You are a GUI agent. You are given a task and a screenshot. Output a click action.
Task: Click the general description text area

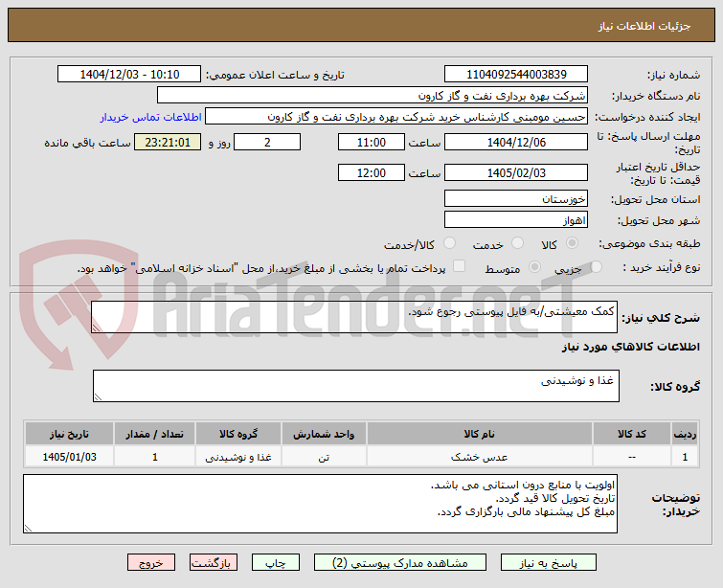pyautogui.click(x=354, y=317)
